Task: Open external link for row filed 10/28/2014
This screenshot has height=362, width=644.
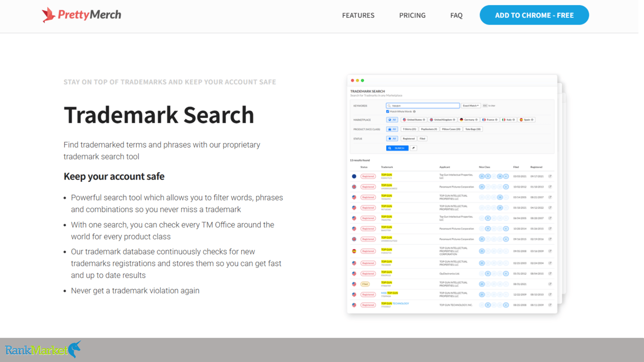Action: click(550, 229)
